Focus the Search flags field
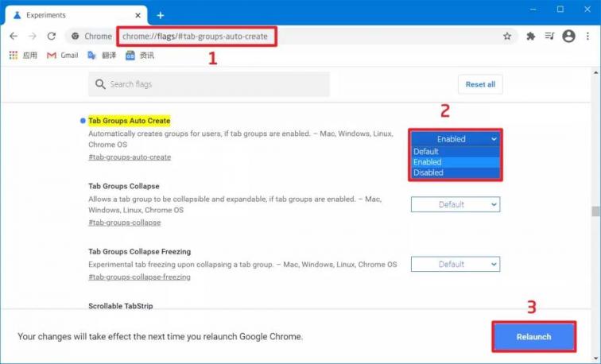This screenshot has height=364, width=601. pos(209,84)
